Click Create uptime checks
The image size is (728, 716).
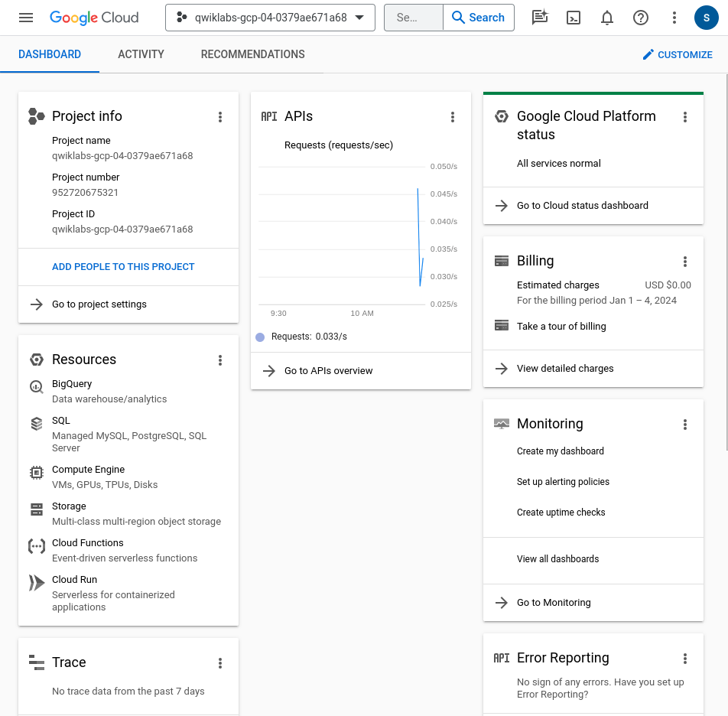point(561,513)
